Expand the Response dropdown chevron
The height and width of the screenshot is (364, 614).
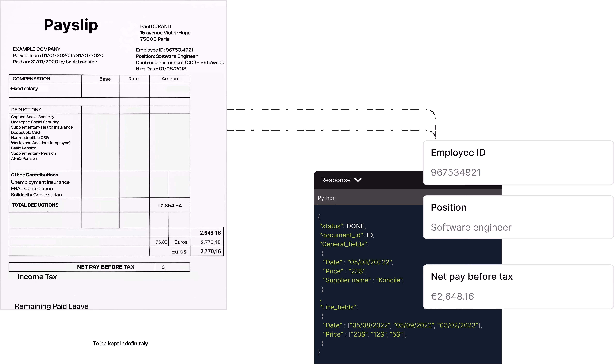[x=358, y=180]
